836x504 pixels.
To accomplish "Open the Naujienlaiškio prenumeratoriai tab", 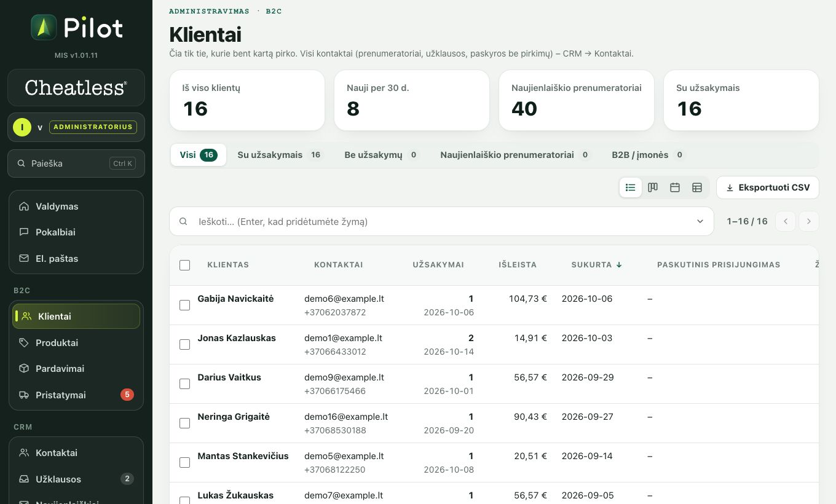I will coord(515,155).
